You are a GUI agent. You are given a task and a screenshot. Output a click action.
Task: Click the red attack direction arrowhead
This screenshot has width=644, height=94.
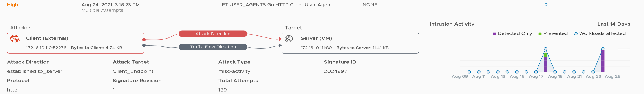(280, 39)
